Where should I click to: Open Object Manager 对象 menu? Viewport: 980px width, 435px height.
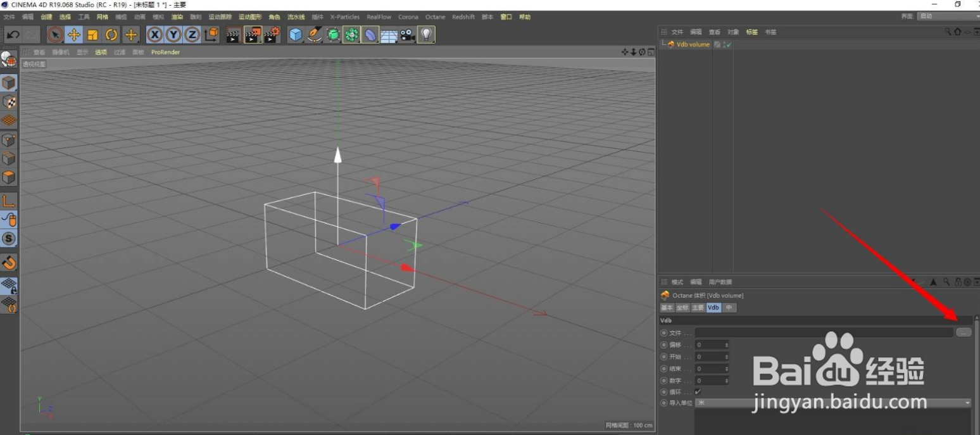coord(733,32)
